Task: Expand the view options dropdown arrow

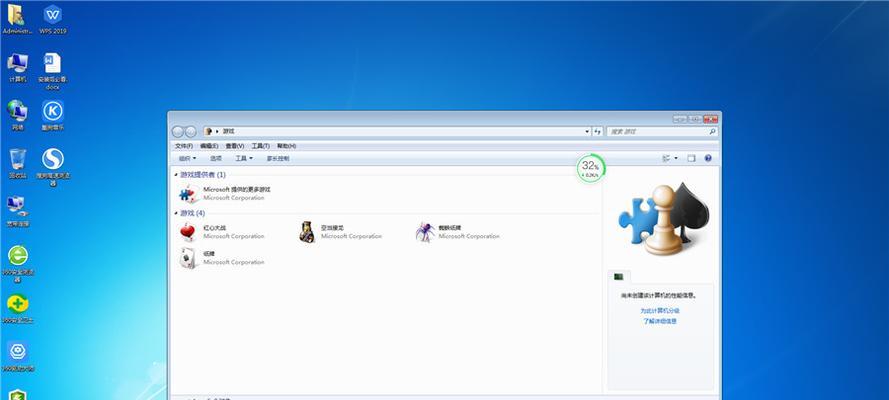Action: click(676, 159)
